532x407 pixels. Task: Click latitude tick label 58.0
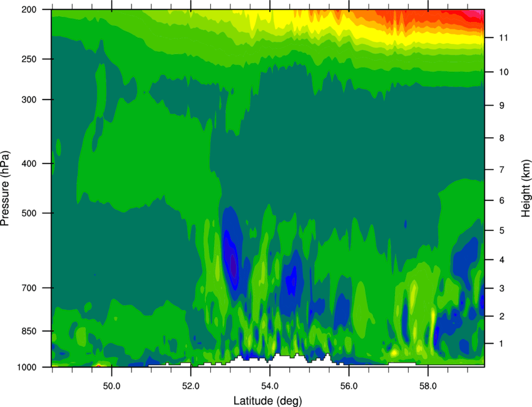tap(428, 386)
